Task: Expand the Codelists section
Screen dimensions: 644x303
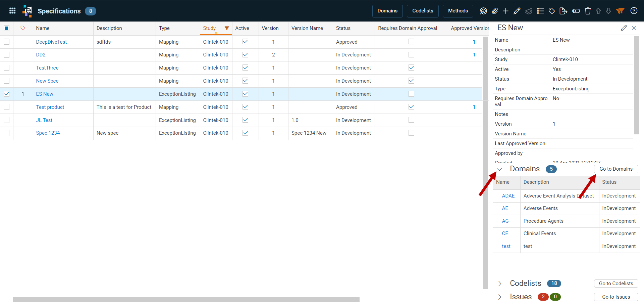Action: coord(500,284)
